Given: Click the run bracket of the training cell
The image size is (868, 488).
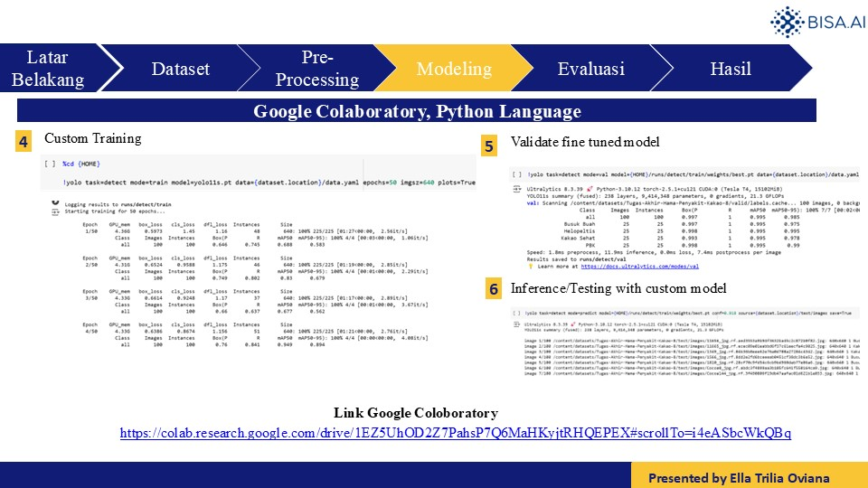Looking at the screenshot, I should [50, 165].
